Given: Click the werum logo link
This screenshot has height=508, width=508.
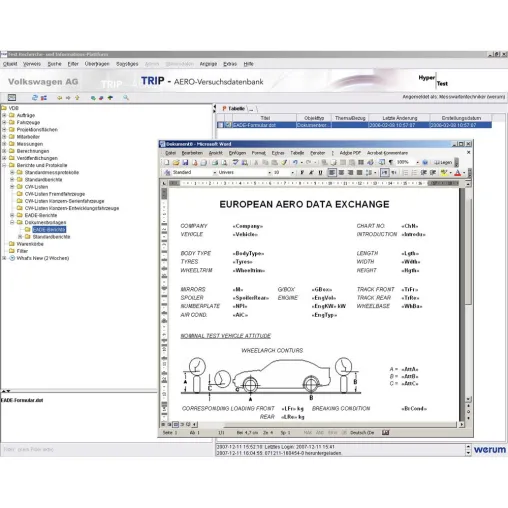Looking at the screenshot, I should pos(490,450).
